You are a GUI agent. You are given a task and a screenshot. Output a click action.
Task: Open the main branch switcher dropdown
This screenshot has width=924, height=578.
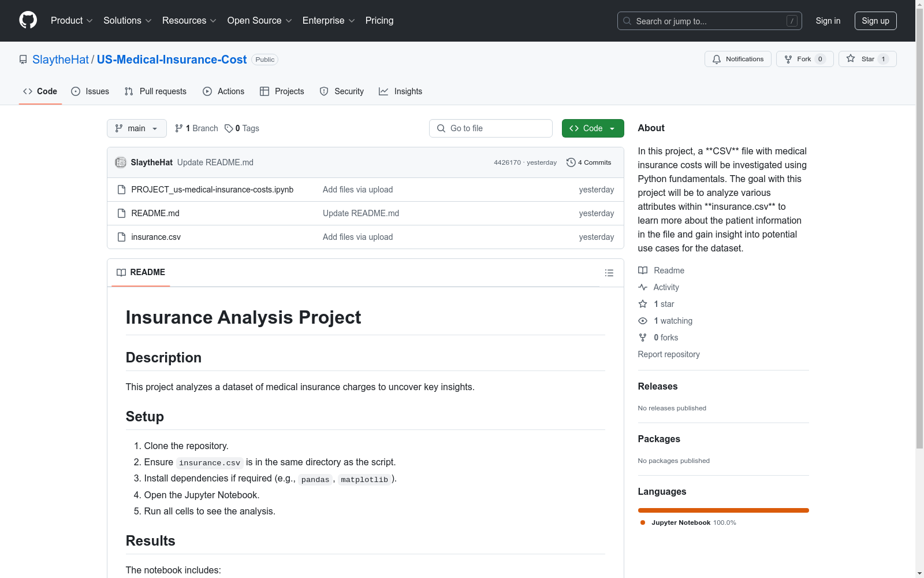tap(137, 128)
